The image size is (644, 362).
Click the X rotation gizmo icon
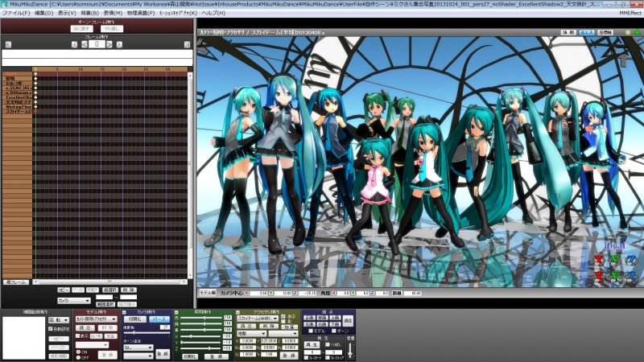(599, 260)
